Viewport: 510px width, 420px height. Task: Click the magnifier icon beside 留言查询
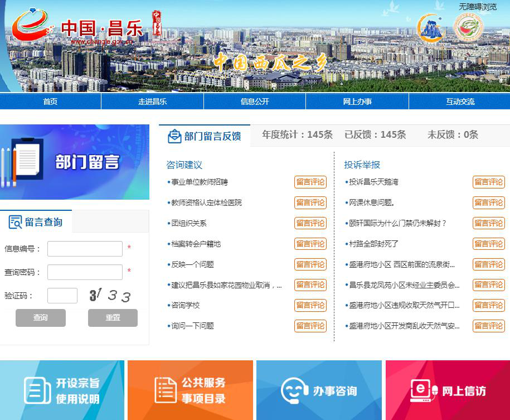(x=15, y=222)
